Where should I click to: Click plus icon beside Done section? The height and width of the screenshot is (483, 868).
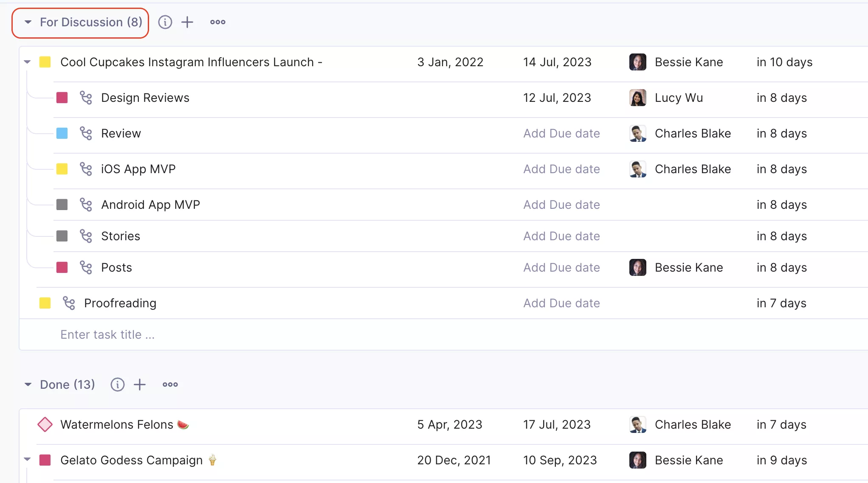pyautogui.click(x=140, y=385)
